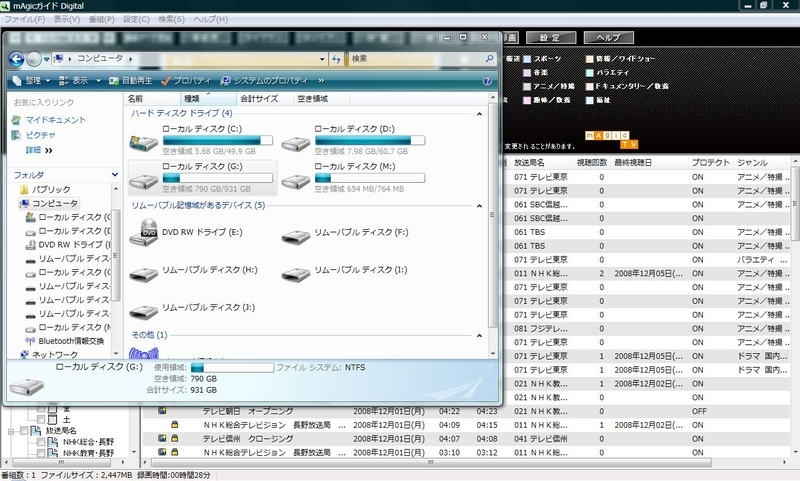Toggle NHK総合・長野 station checkbox
800x481 pixels.
point(40,442)
